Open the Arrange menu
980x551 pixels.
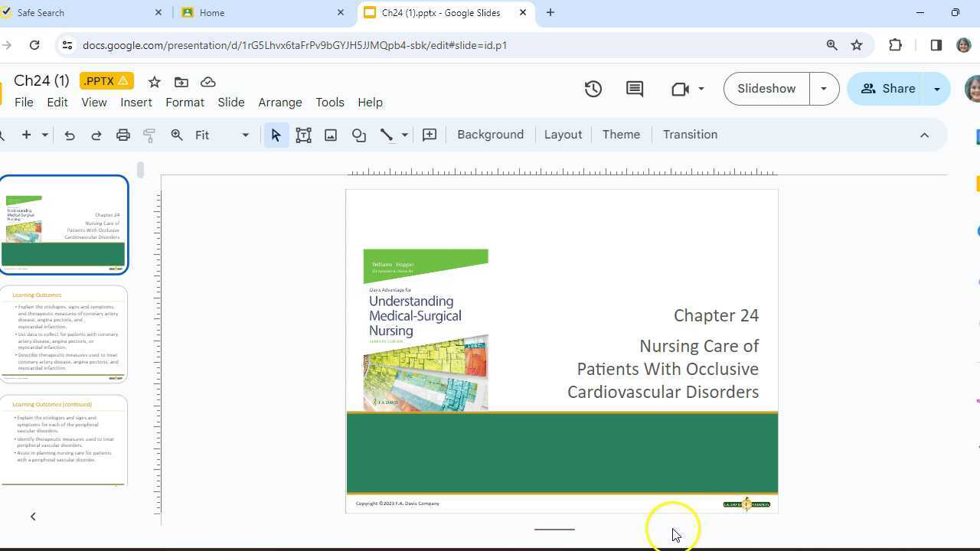tap(279, 103)
